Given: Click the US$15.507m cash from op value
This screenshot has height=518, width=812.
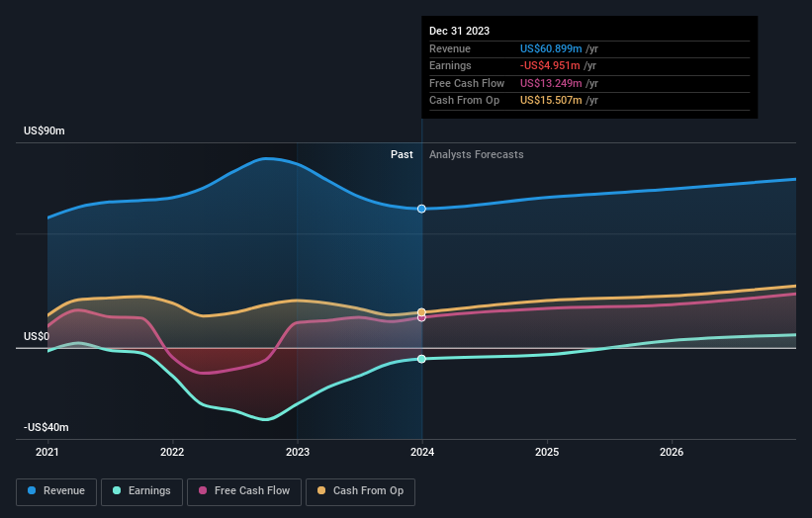Looking at the screenshot, I should coord(551,101).
